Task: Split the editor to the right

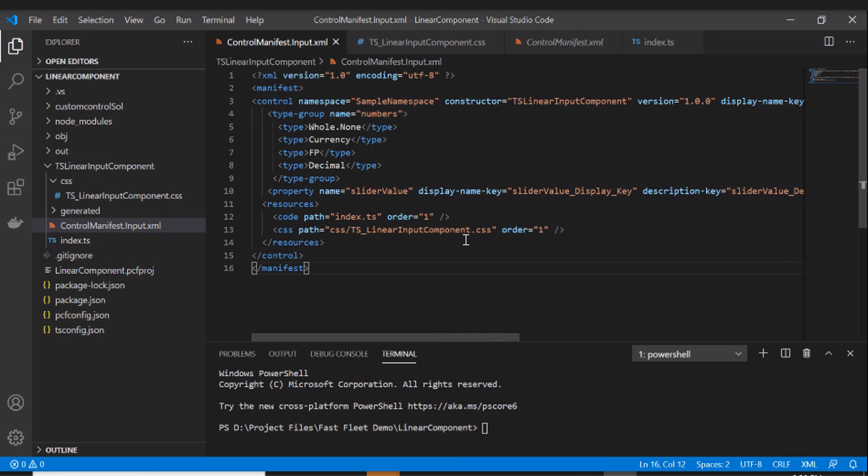Action: pos(829,42)
